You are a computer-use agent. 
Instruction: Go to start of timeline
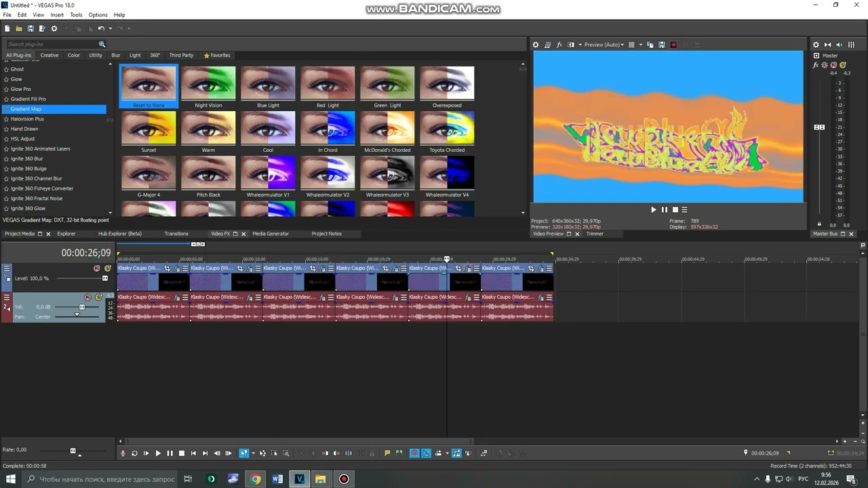tap(193, 453)
